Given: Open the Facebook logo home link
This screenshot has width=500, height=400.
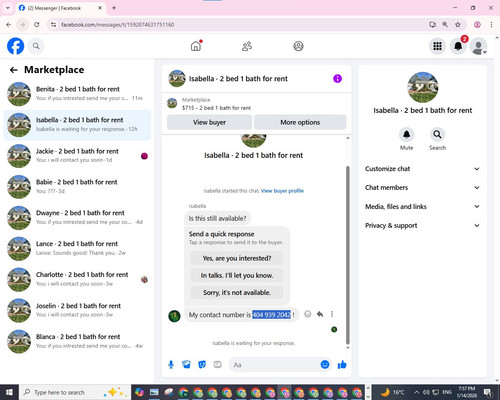Looking at the screenshot, I should [x=15, y=46].
